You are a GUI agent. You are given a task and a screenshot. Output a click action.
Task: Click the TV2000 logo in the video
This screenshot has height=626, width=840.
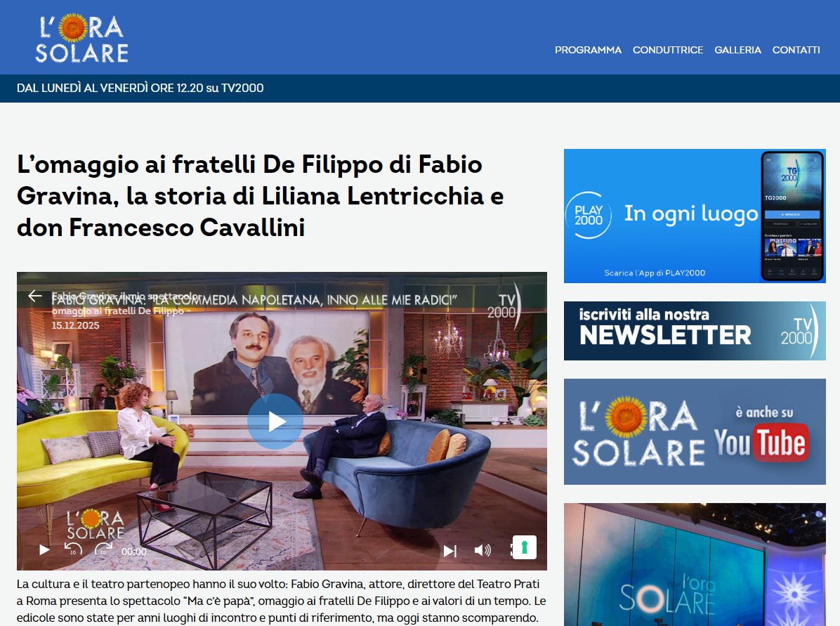504,306
